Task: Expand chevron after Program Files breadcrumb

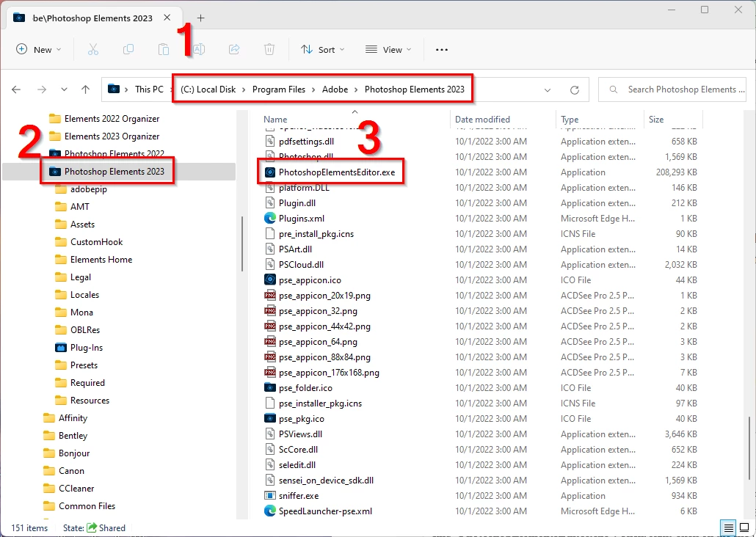Action: [x=313, y=89]
